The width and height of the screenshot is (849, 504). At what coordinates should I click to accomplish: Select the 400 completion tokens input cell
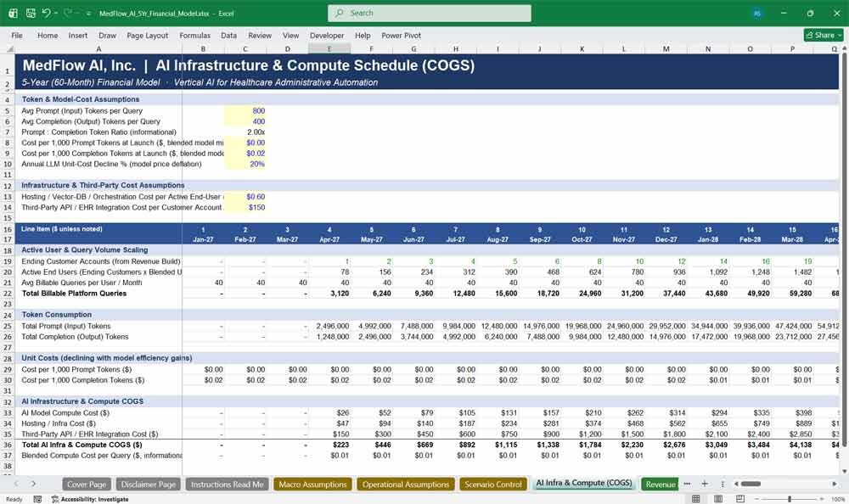click(245, 122)
